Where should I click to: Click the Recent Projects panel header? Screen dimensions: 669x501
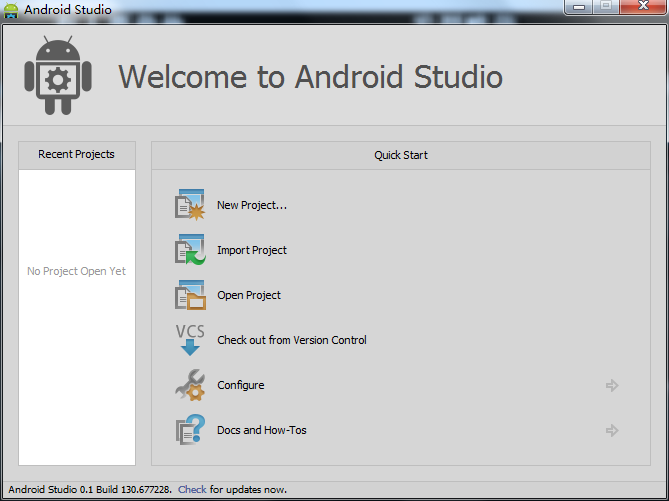(76, 154)
